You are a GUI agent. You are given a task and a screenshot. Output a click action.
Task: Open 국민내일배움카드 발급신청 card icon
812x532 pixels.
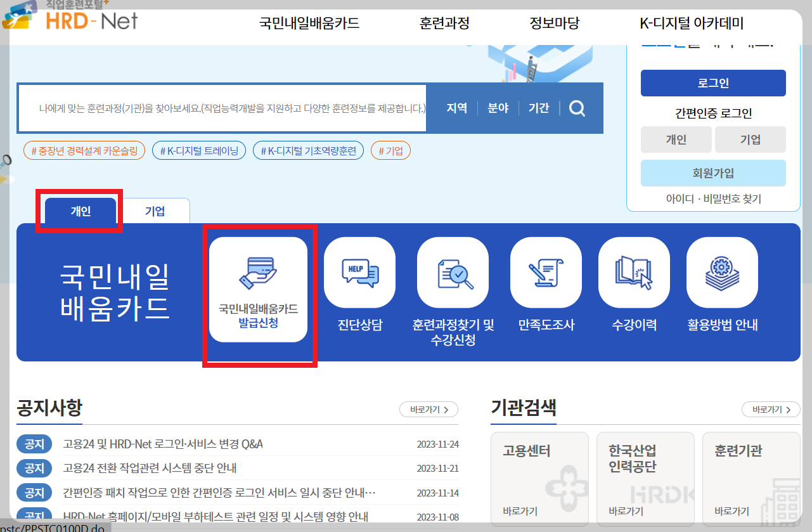click(x=258, y=290)
